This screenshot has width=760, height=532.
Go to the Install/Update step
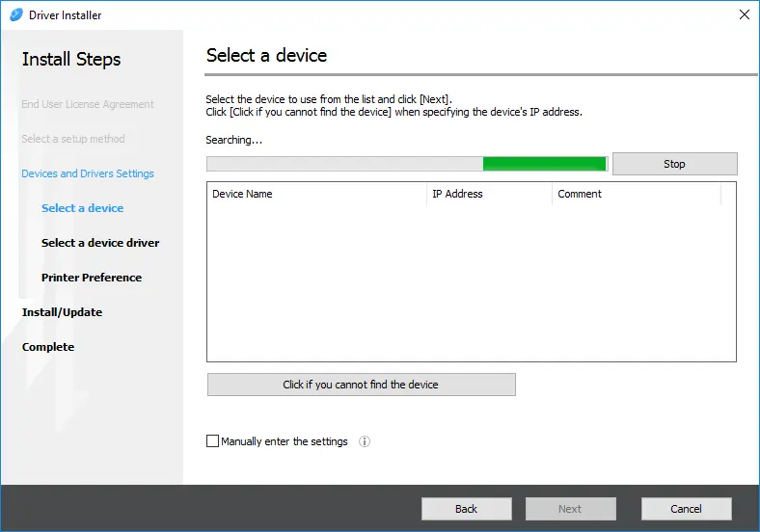click(62, 312)
